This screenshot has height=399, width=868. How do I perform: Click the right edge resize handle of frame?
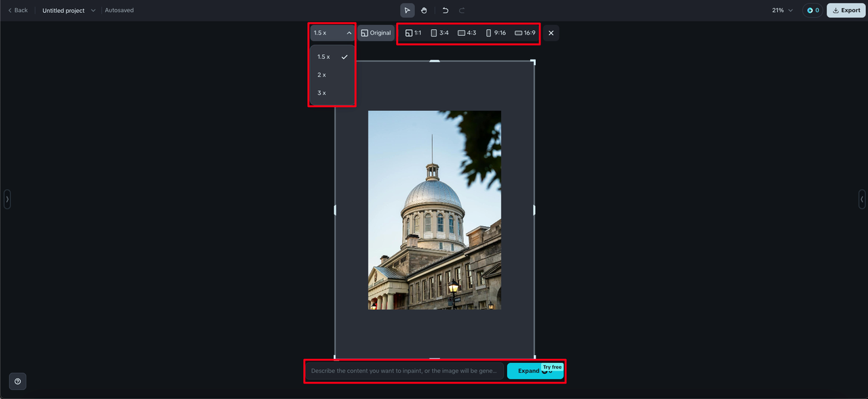pyautogui.click(x=534, y=210)
